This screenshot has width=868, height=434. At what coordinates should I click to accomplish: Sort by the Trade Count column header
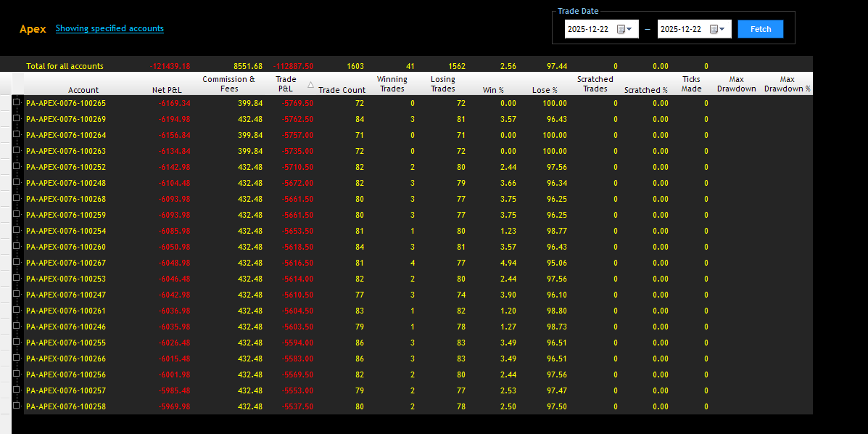pos(342,90)
